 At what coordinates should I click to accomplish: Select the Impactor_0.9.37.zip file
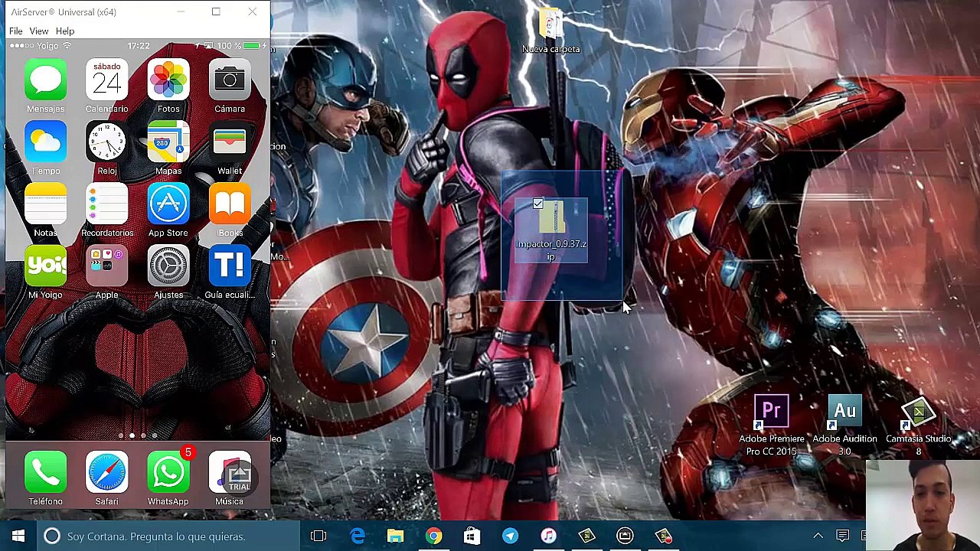click(x=551, y=231)
